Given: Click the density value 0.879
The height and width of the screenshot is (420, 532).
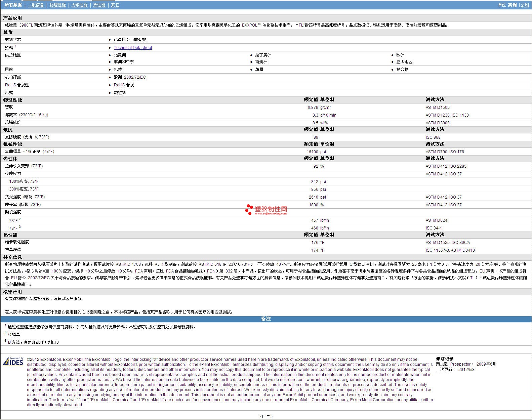Looking at the screenshot, I should (313, 108).
